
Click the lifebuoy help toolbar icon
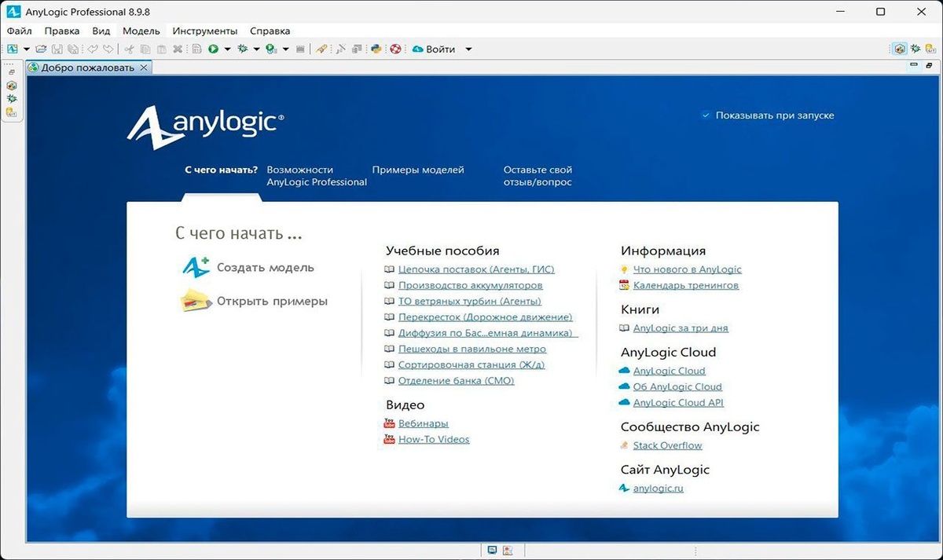pos(395,49)
